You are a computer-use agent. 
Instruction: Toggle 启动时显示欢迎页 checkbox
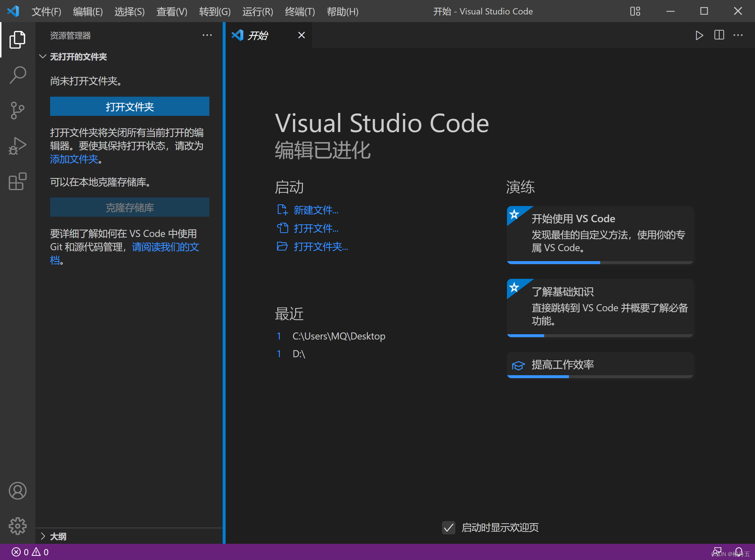[x=448, y=528]
